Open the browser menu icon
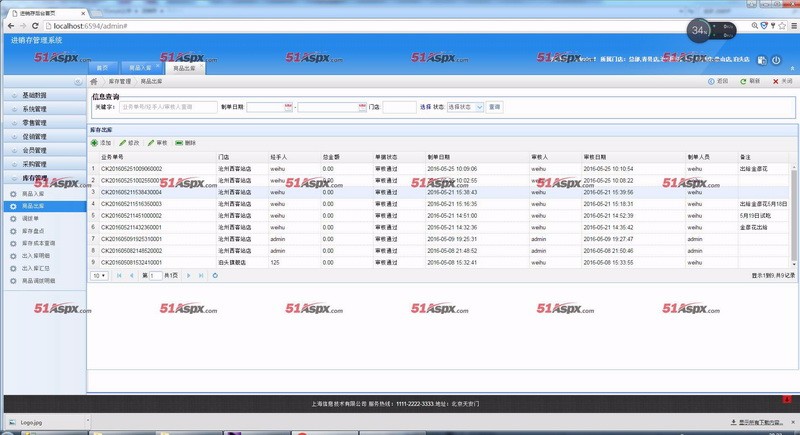The image size is (800, 435). click(794, 25)
